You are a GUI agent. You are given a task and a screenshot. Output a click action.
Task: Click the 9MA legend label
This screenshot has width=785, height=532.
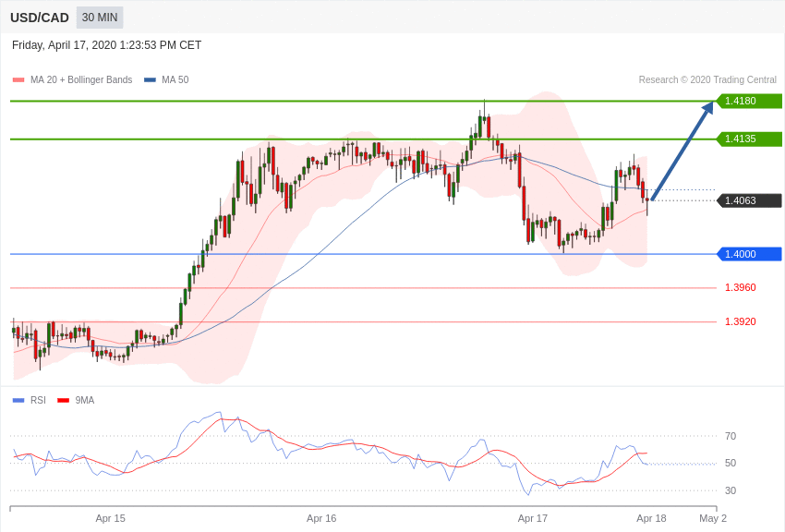[x=85, y=400]
